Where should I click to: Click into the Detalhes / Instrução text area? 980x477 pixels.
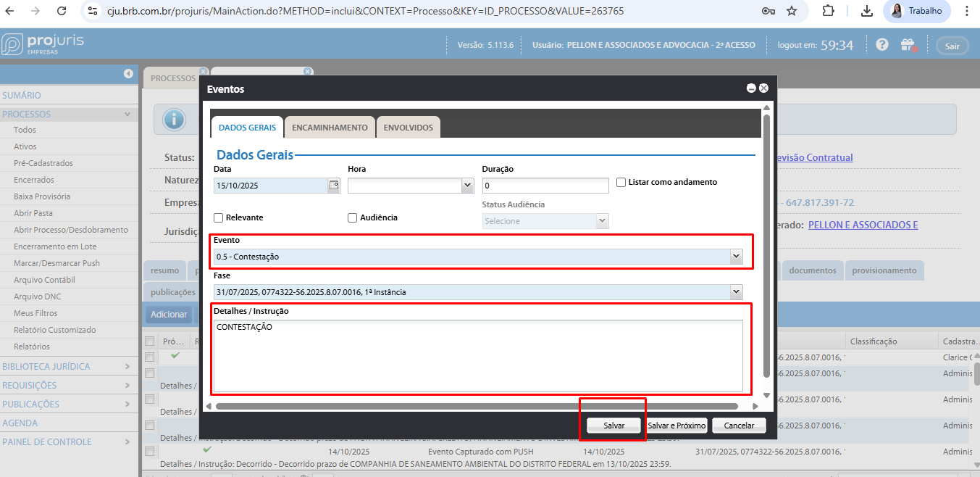pos(478,355)
